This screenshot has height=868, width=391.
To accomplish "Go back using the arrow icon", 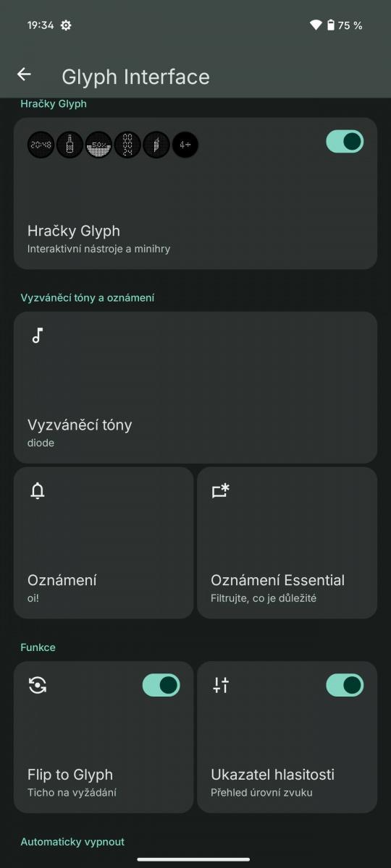I will [24, 75].
